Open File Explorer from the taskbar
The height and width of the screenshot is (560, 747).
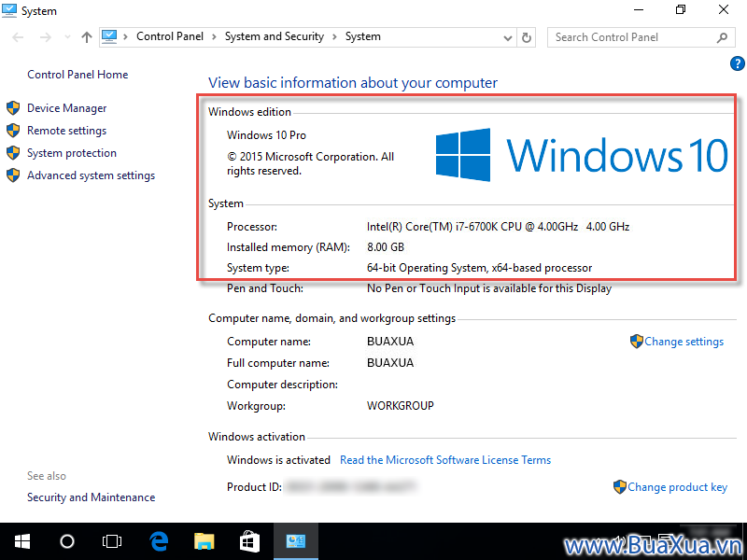point(204,541)
